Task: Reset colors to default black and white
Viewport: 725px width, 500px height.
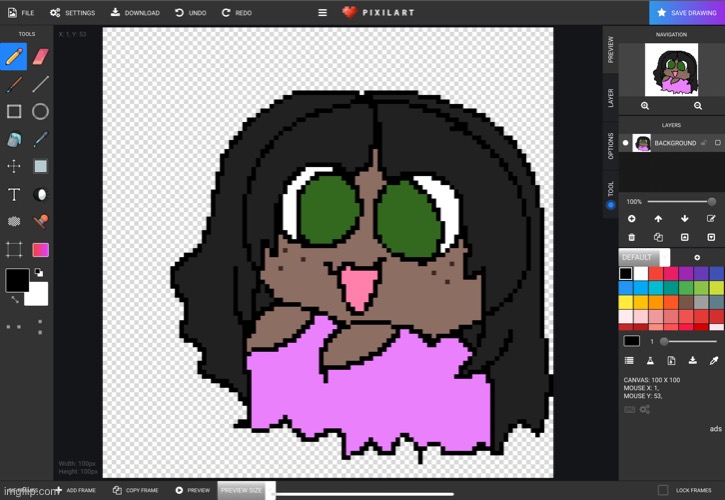Action: (39, 273)
